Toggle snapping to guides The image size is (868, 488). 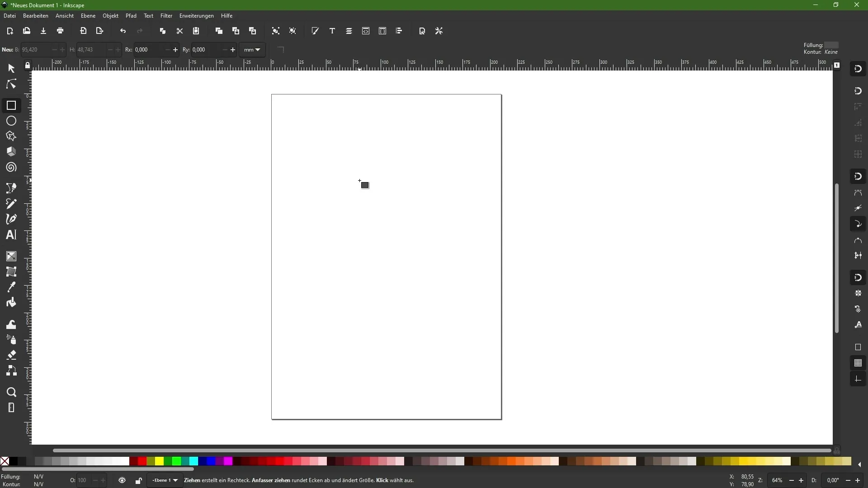pyautogui.click(x=858, y=379)
